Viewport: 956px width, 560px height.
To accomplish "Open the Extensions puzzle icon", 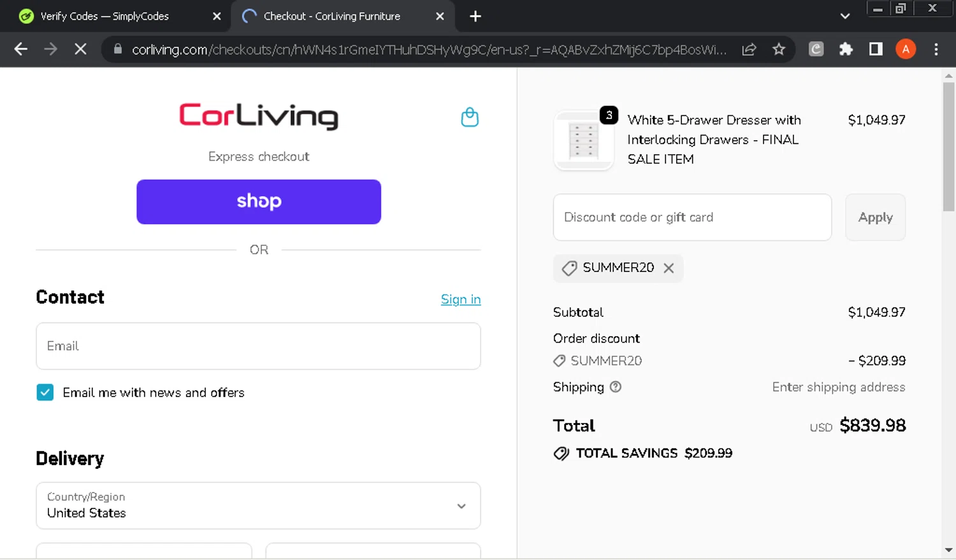I will 846,49.
